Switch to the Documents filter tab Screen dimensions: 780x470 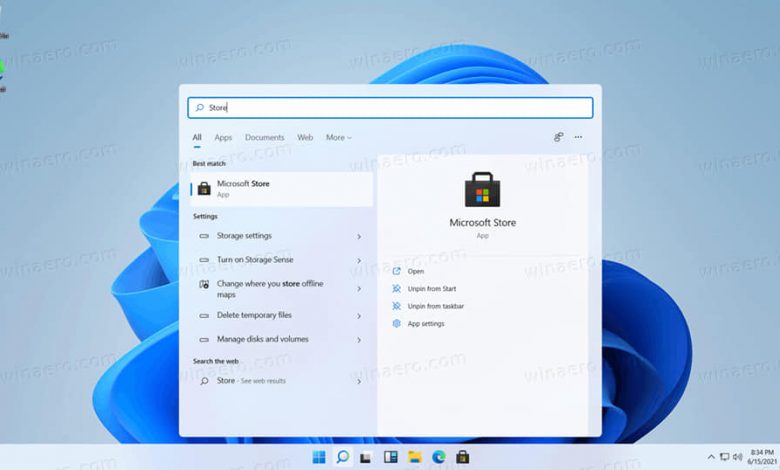(x=264, y=137)
